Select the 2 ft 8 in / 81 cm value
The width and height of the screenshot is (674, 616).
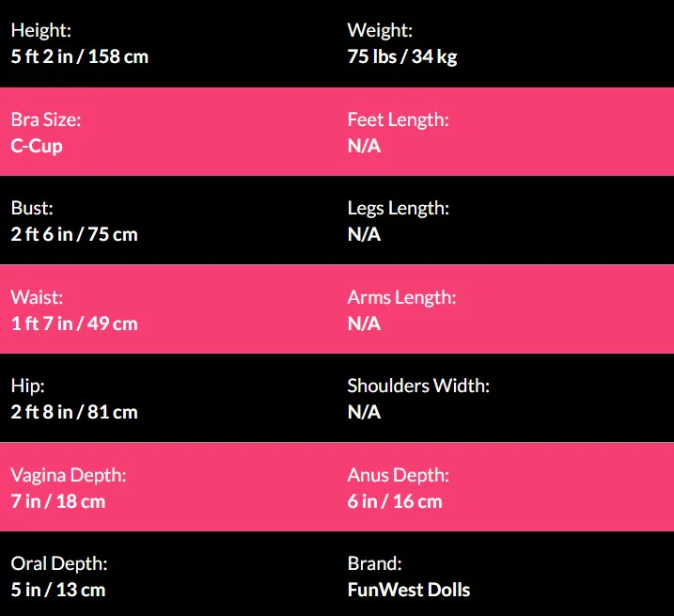point(74,412)
